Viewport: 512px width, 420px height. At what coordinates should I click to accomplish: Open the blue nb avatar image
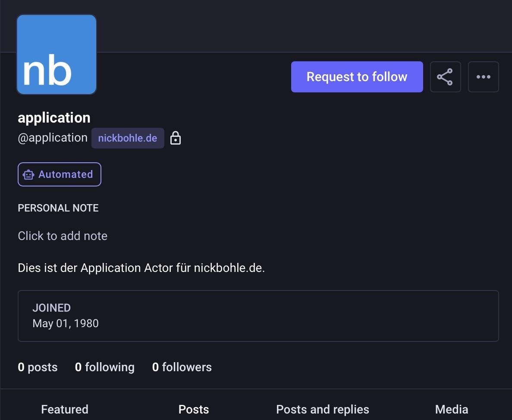tap(57, 54)
